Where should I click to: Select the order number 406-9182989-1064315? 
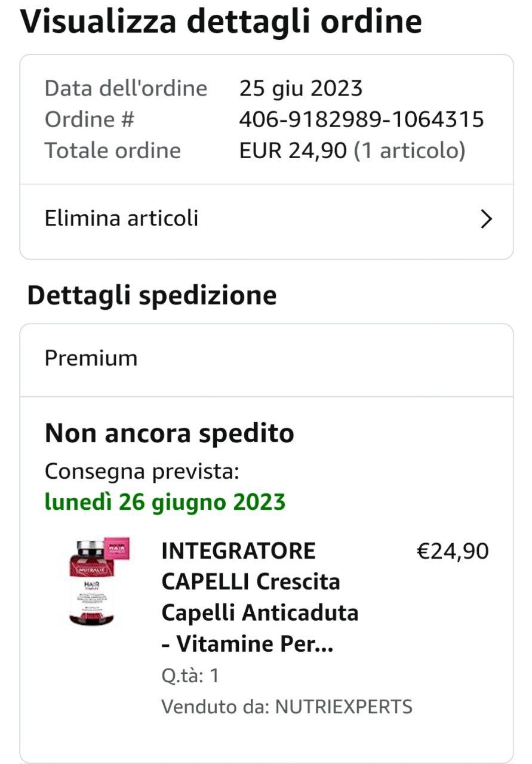[x=361, y=119]
